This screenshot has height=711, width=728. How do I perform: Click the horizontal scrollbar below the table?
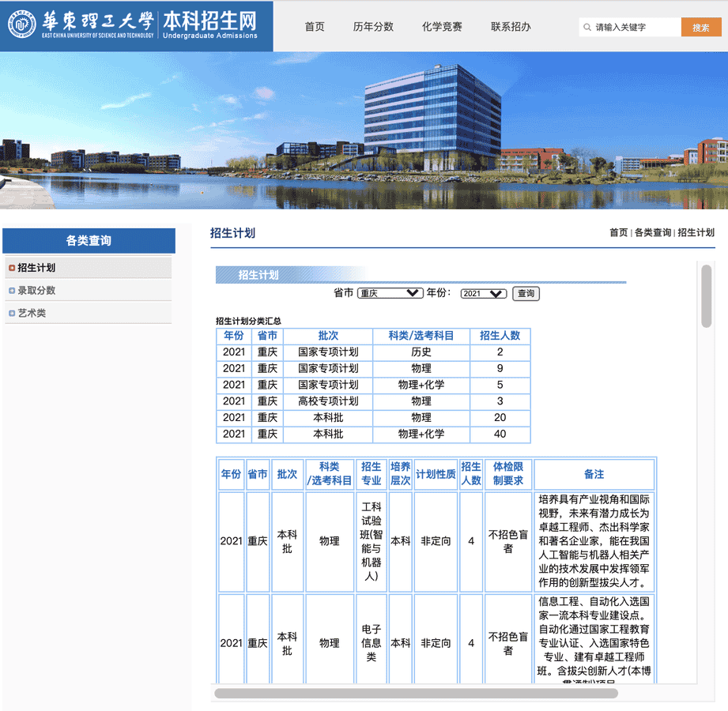point(416,694)
